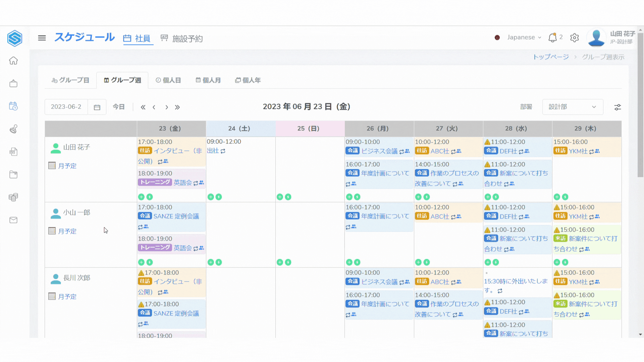
Task: Click the home icon in sidebar
Action: 13,61
